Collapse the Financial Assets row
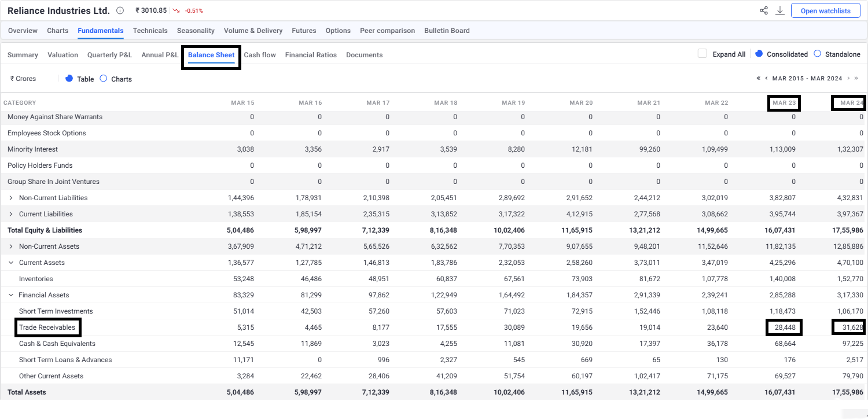The image size is (868, 420). tap(11, 295)
